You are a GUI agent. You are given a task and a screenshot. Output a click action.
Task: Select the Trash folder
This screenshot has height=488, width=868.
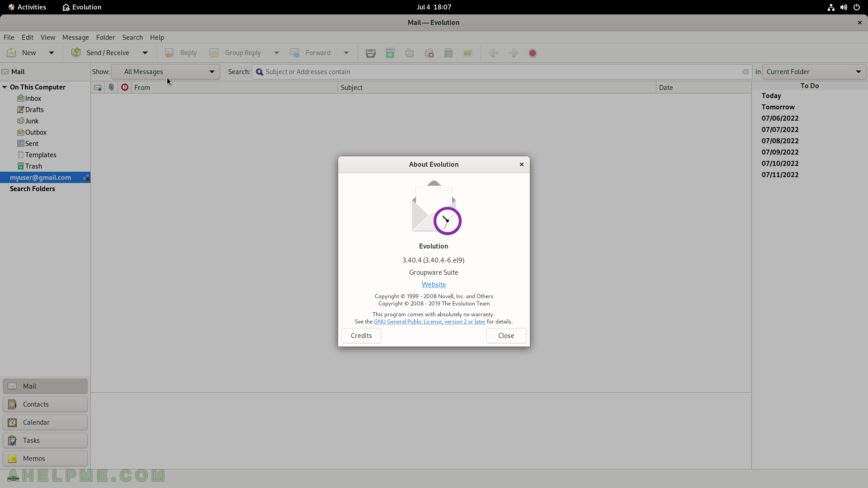[45, 166]
